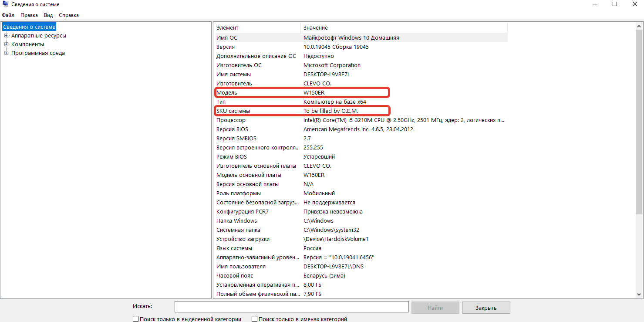
Task: Enable Поиск только в выделенной категории checkbox
Action: tap(136, 319)
